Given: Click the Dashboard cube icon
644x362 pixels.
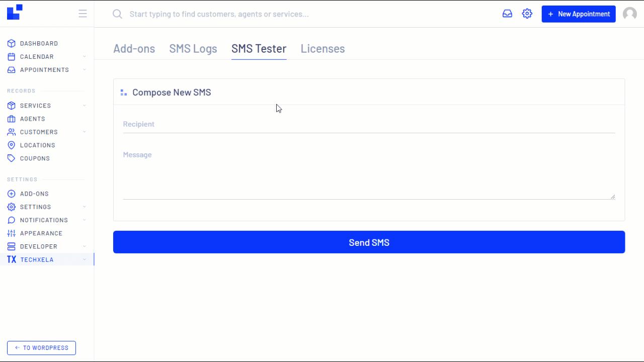Looking at the screenshot, I should tap(12, 43).
